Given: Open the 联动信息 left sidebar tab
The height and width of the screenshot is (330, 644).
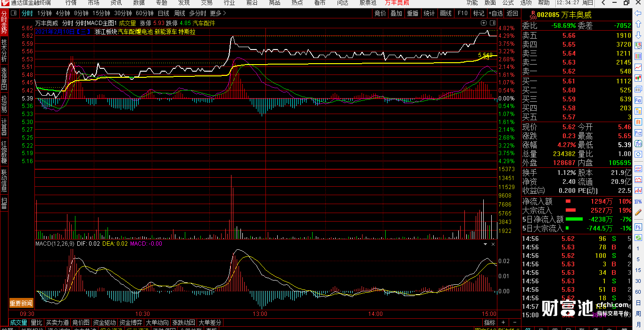Looking at the screenshot, I should pyautogui.click(x=4, y=180).
